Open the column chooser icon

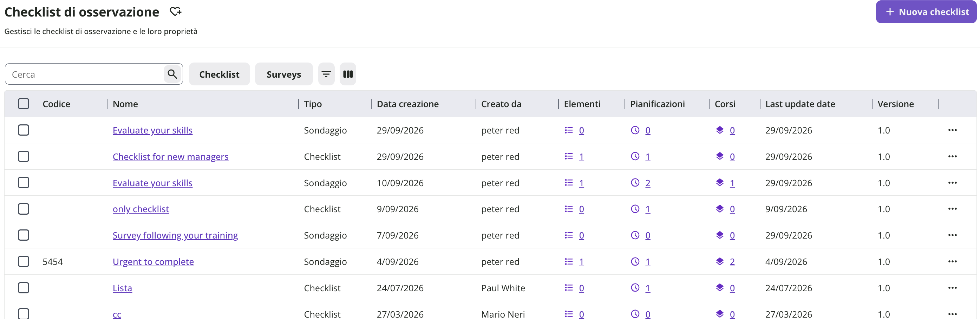(348, 74)
